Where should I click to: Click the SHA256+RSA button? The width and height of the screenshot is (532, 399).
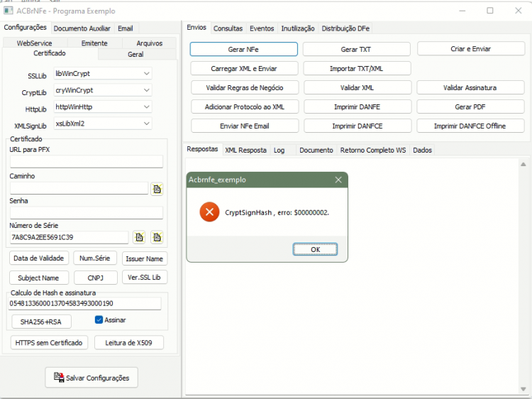(x=41, y=322)
